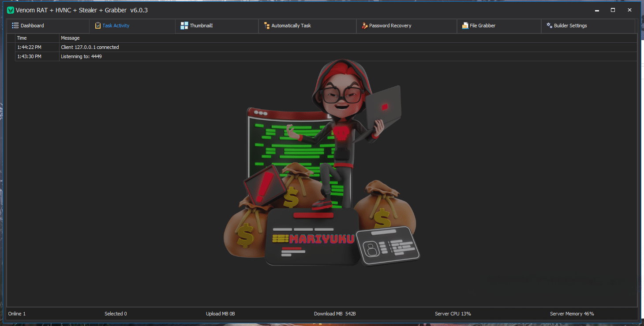Click the Message column header
This screenshot has width=644, height=326.
pyautogui.click(x=70, y=38)
